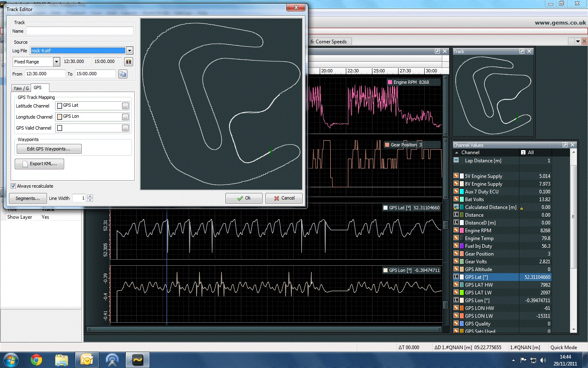The image size is (588, 368).
Task: Click the Edit GPS Waypoints button
Action: 49,149
